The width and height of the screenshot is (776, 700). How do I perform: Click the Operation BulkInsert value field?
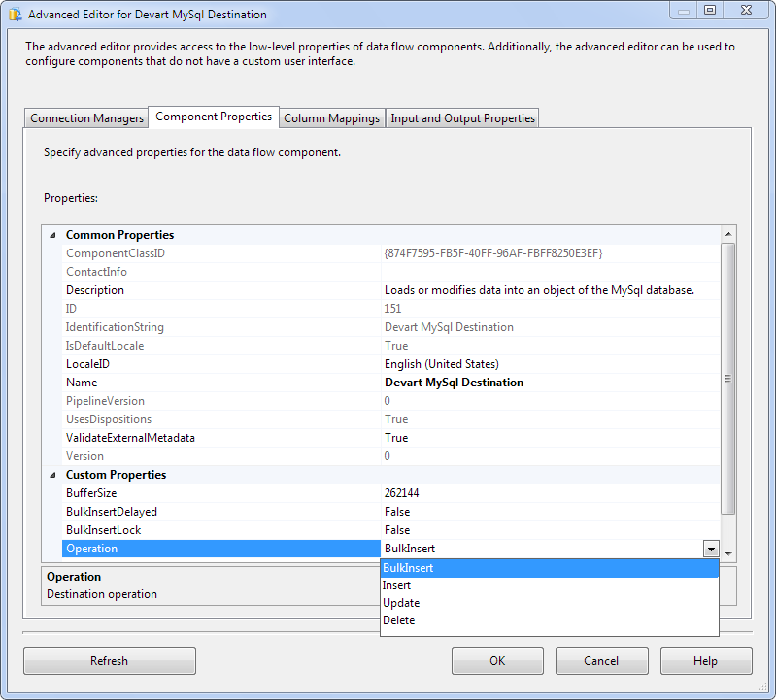point(542,549)
